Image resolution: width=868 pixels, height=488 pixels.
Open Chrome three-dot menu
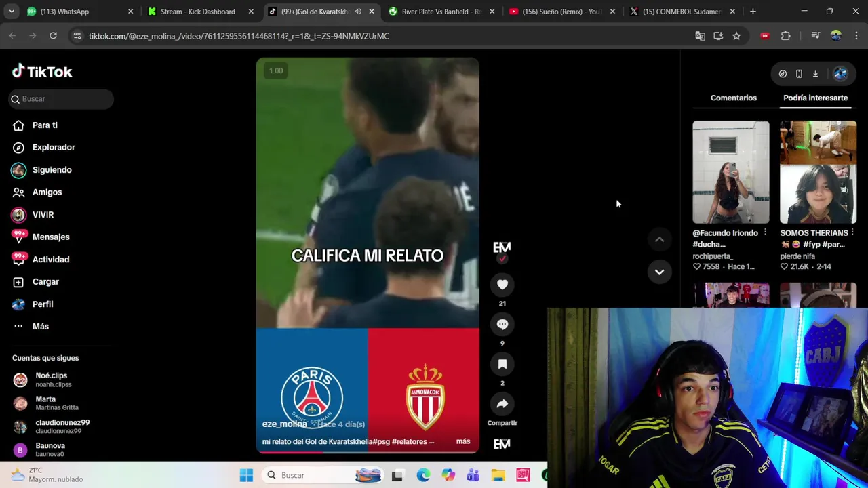tap(856, 36)
